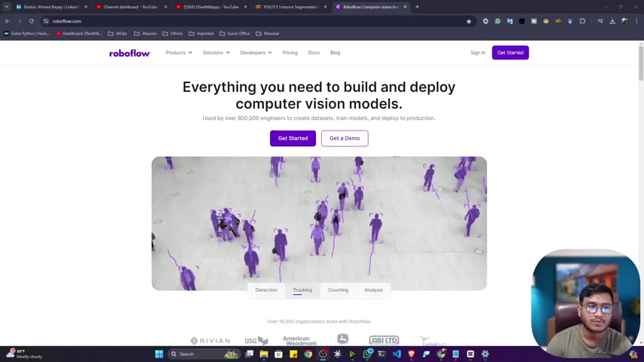Switch to the Counting tab
644x362 pixels.
coord(338,290)
